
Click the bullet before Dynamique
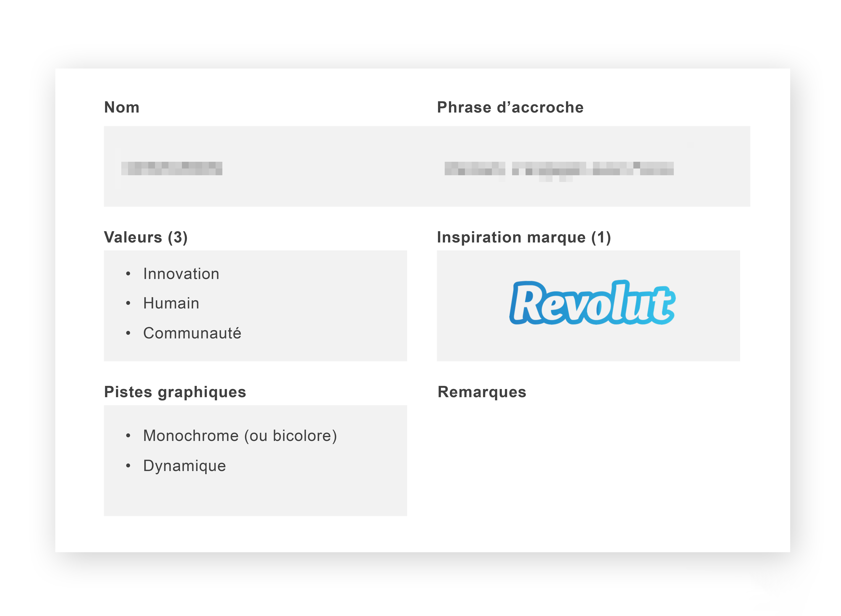(x=128, y=465)
